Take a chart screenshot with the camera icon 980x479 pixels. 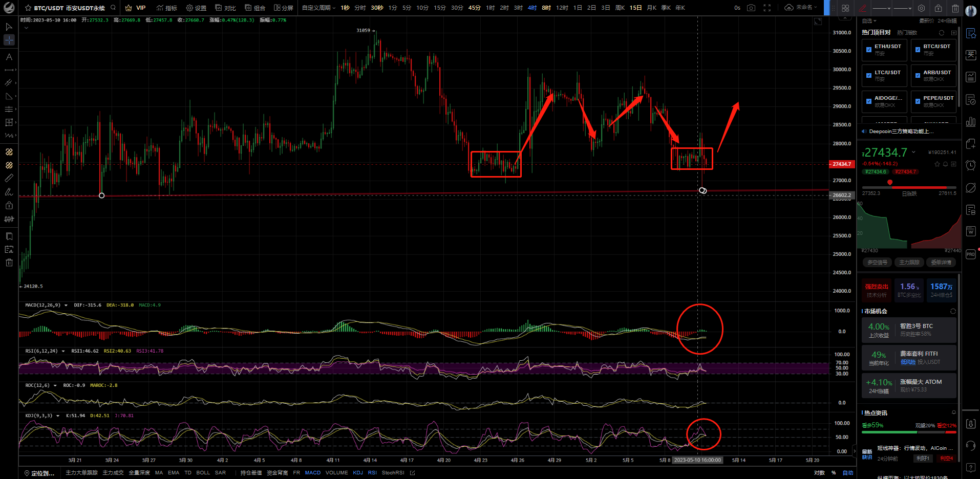click(x=751, y=8)
